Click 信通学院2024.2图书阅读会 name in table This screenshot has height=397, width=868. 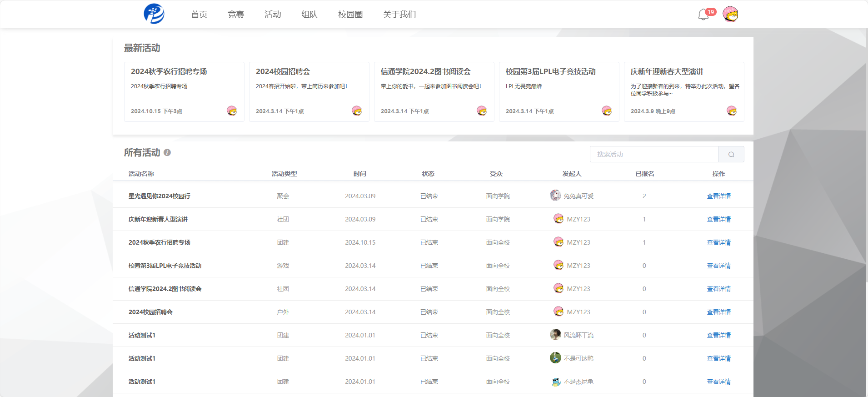coord(165,289)
